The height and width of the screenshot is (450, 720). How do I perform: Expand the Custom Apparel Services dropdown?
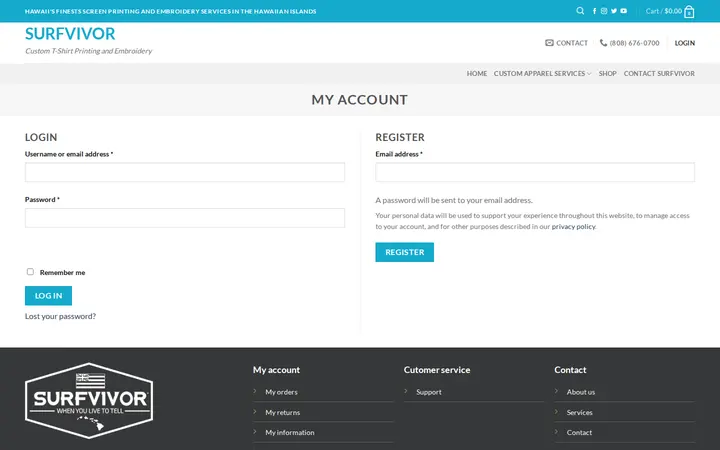[x=542, y=73]
